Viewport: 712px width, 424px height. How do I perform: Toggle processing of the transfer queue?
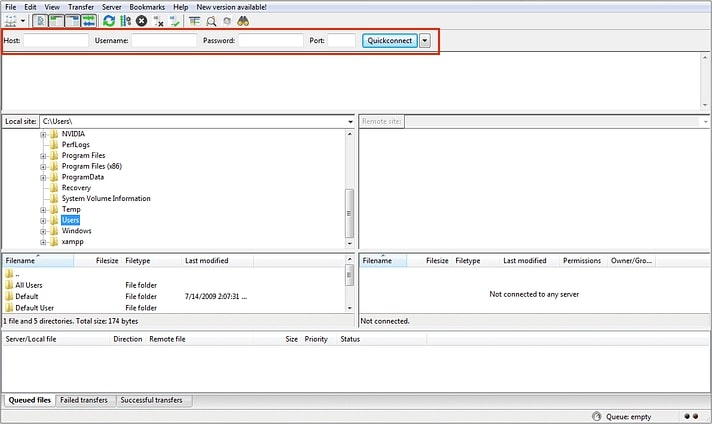(125, 21)
